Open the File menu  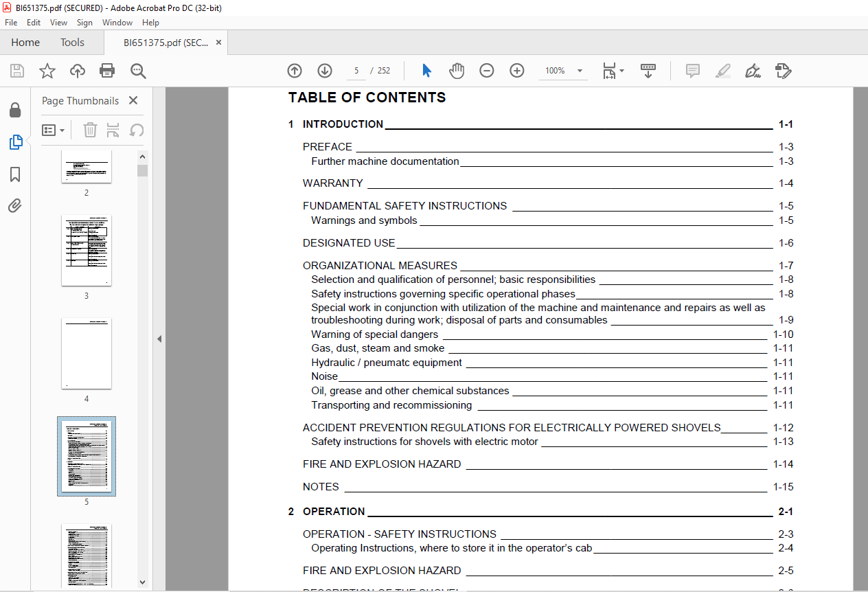11,23
